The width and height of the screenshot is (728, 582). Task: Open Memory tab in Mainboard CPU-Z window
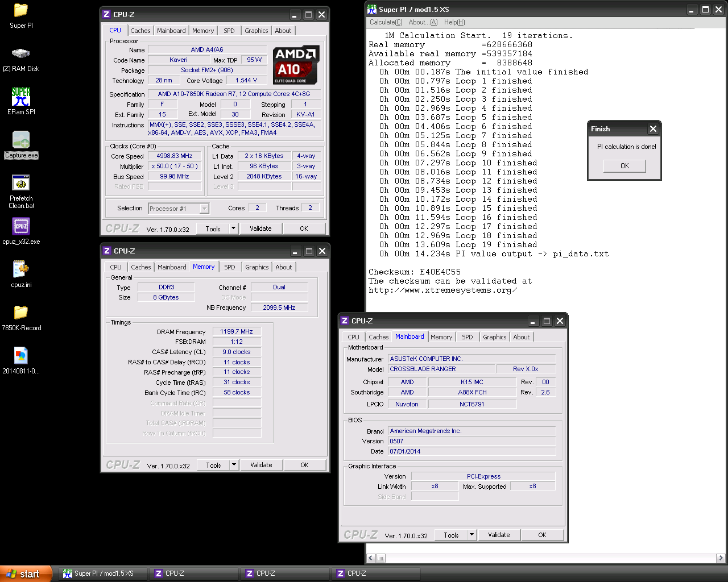tap(441, 337)
